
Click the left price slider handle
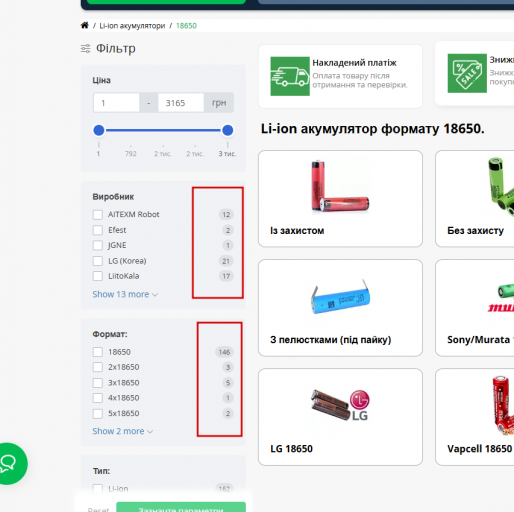[x=99, y=130]
